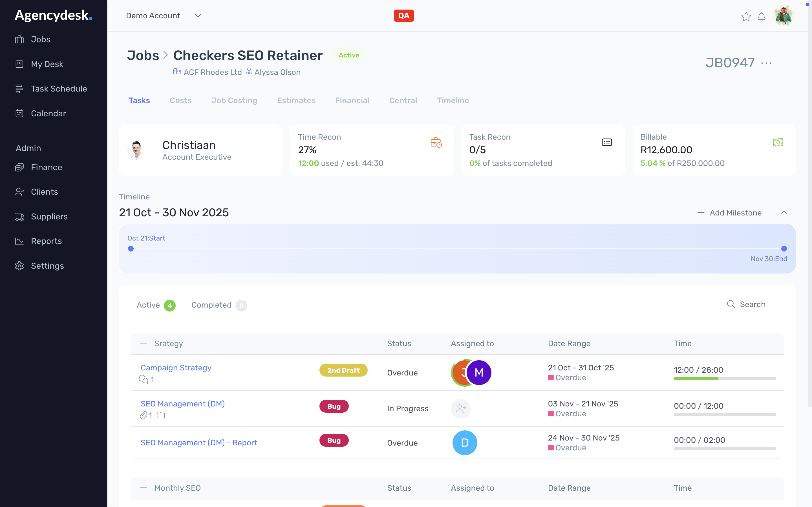812x507 pixels.
Task: Collapse the Timeline section chevron
Action: coord(784,213)
